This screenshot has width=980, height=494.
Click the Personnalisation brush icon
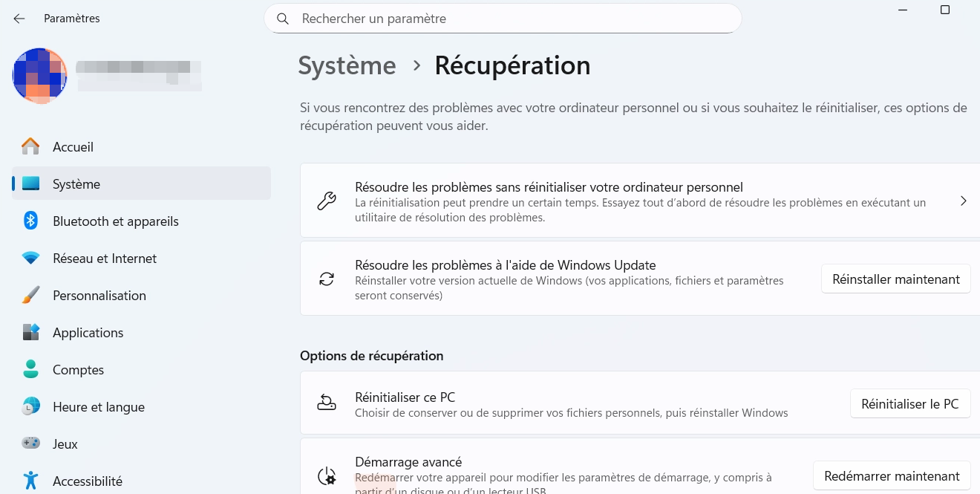(x=30, y=295)
